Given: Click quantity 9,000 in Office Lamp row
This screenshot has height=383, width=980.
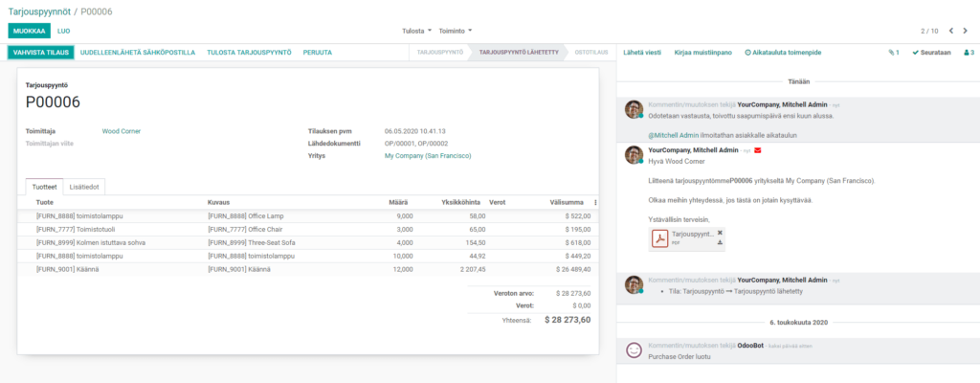Looking at the screenshot, I should point(405,215).
